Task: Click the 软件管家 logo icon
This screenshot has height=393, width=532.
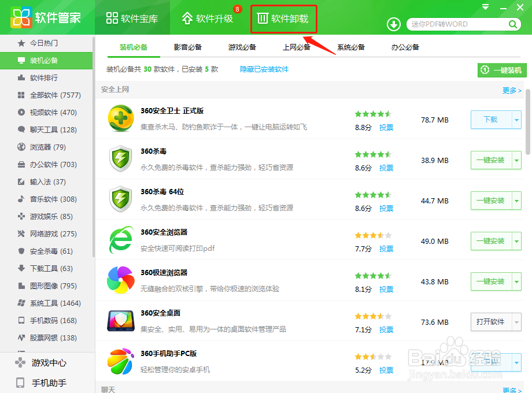Action: 21,18
